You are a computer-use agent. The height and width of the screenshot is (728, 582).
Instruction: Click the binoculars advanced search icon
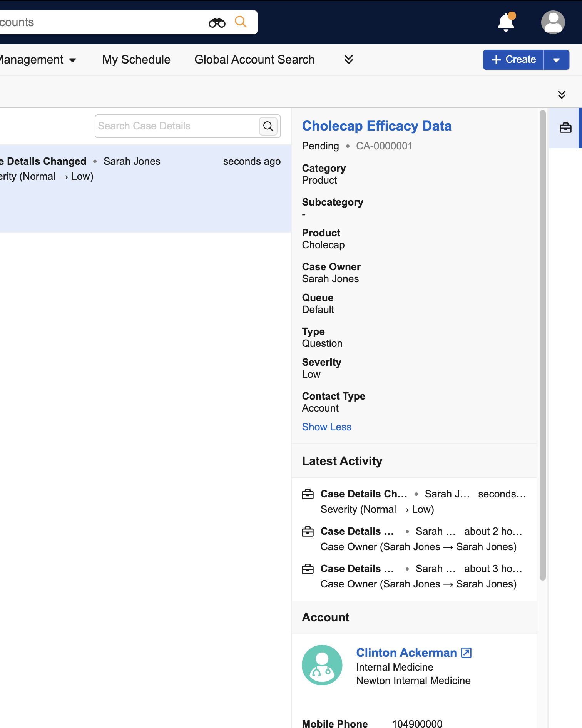217,23
